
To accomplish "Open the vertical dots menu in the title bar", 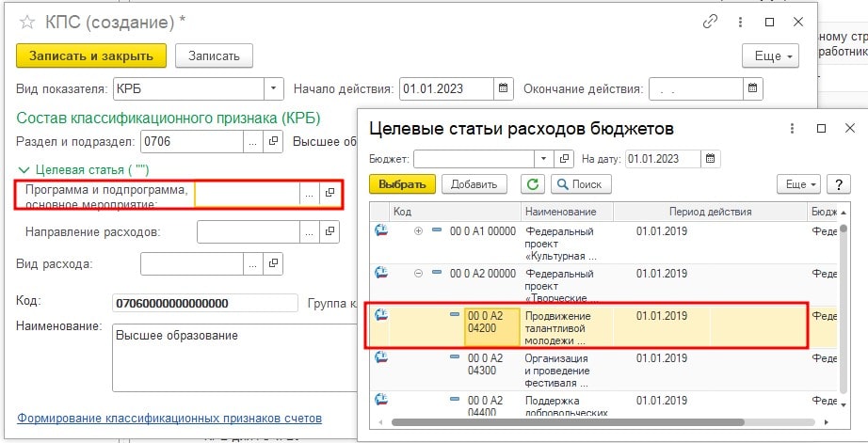I will [739, 21].
